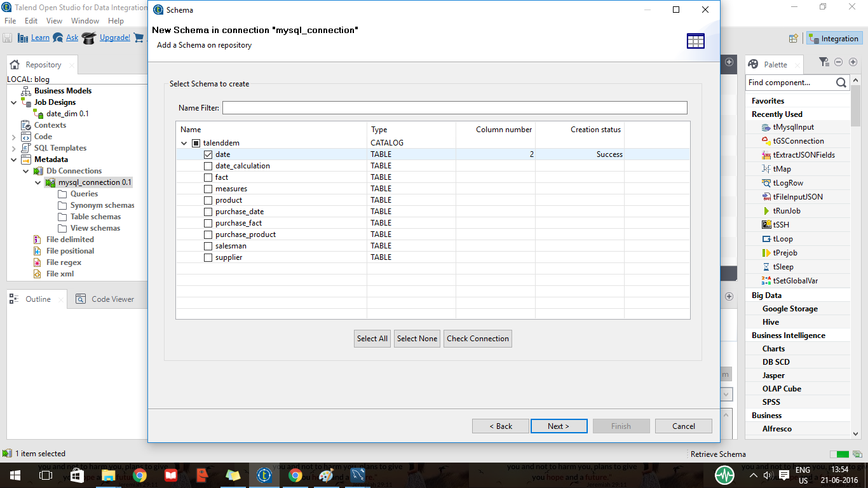Click the Check Connection button

[x=477, y=338]
